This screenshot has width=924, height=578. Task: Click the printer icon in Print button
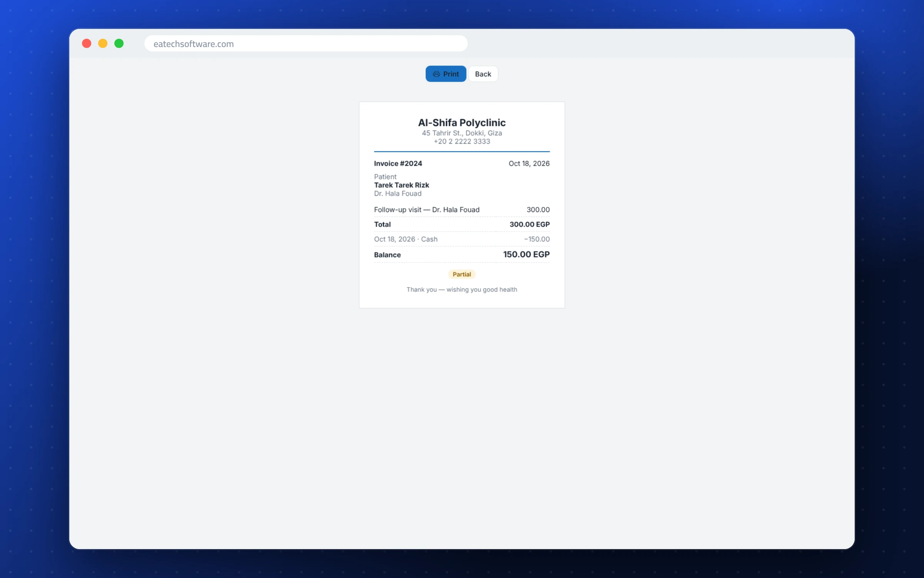[436, 74]
